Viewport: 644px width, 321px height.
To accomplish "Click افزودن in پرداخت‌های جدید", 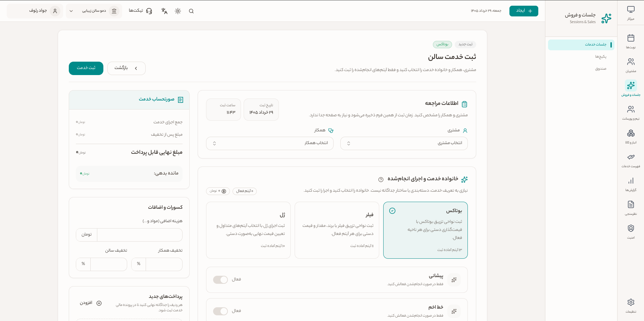I will [91, 303].
